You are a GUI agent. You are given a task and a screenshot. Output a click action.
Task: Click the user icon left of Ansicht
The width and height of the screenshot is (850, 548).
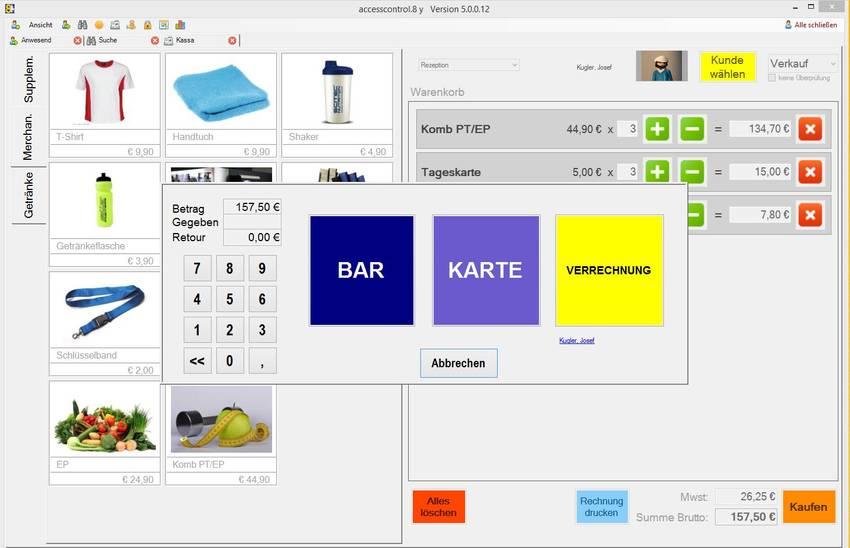pyautogui.click(x=16, y=25)
